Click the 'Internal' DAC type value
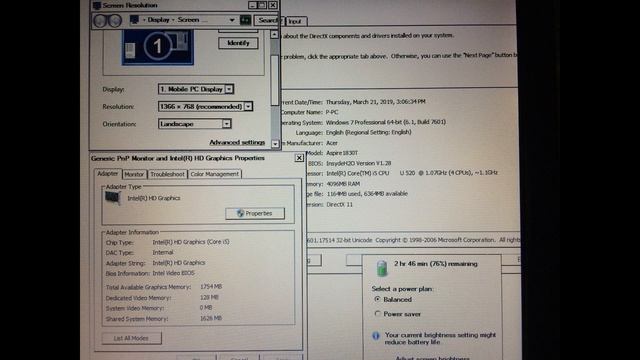 [x=163, y=253]
